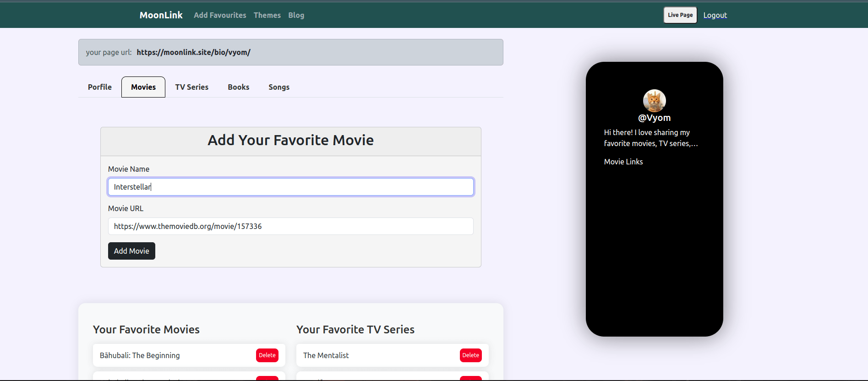Go to the Blog page
Image resolution: width=868 pixels, height=381 pixels.
(x=296, y=15)
